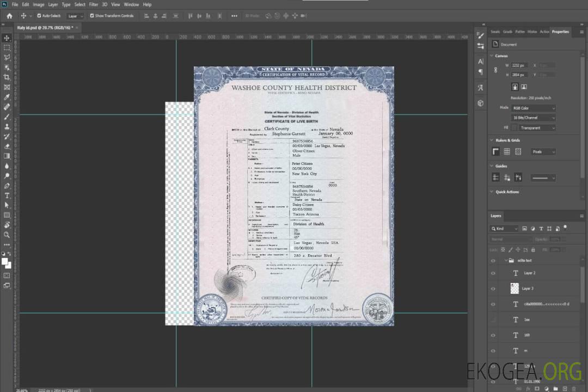
Task: Show the hidden '1aa' text layer
Action: point(493,320)
